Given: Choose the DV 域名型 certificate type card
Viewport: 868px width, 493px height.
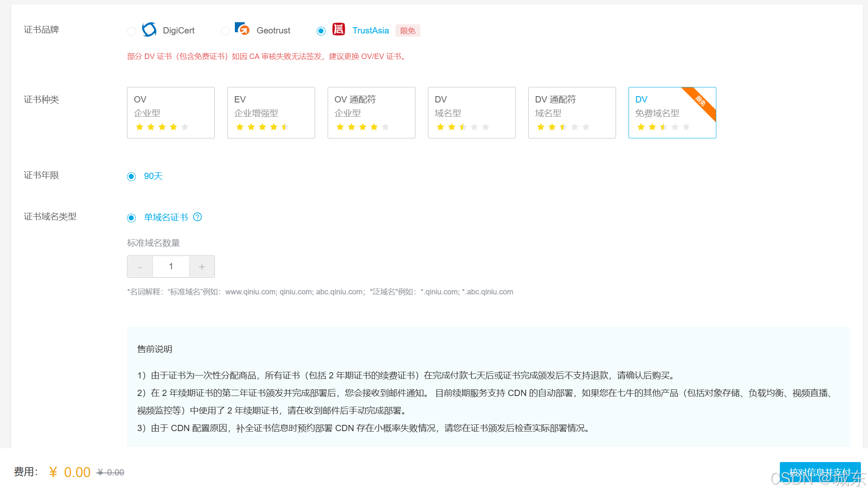Looking at the screenshot, I should pos(471,112).
